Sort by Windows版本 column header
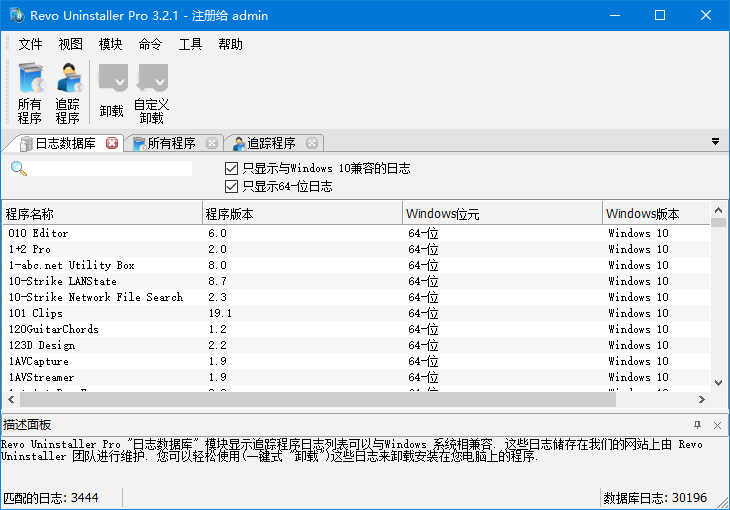The image size is (730, 510). click(656, 214)
